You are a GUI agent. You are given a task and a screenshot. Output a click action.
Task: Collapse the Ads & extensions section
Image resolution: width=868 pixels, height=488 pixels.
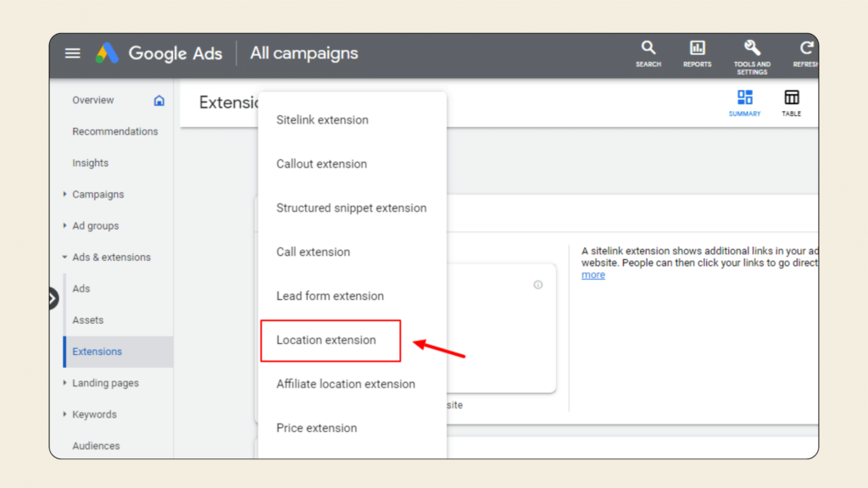[64, 258]
